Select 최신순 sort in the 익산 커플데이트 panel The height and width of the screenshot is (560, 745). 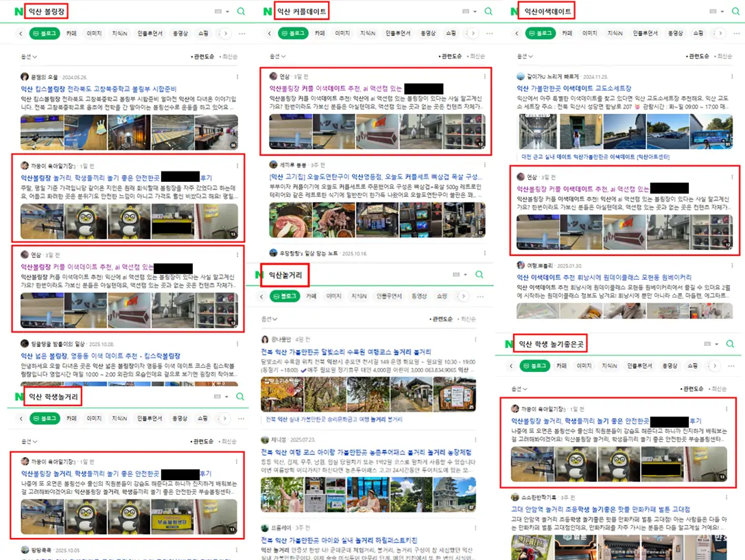coord(476,56)
